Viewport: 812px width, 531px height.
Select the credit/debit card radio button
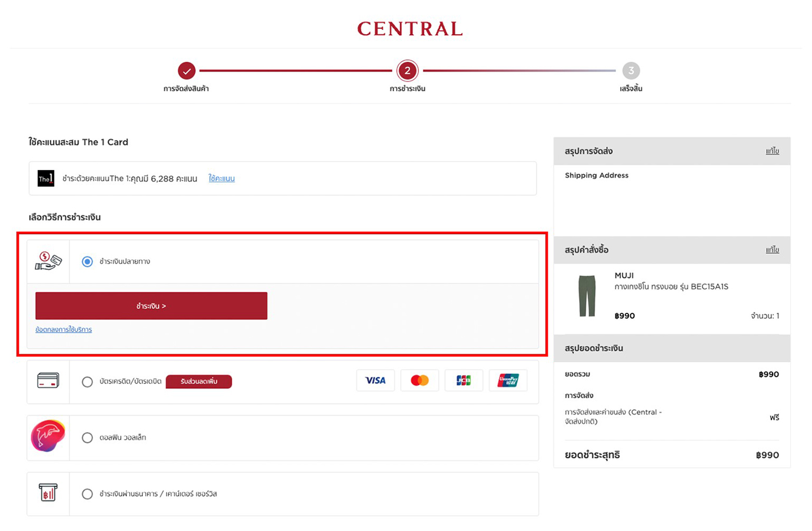[87, 382]
